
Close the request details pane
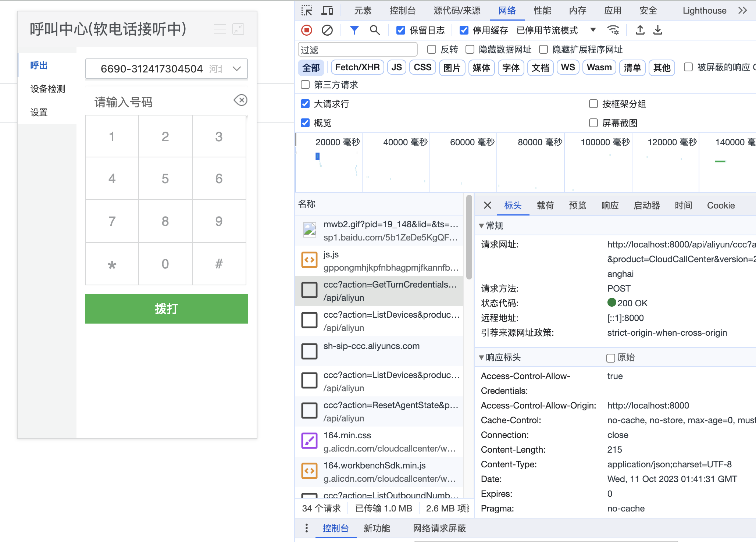[x=488, y=205]
